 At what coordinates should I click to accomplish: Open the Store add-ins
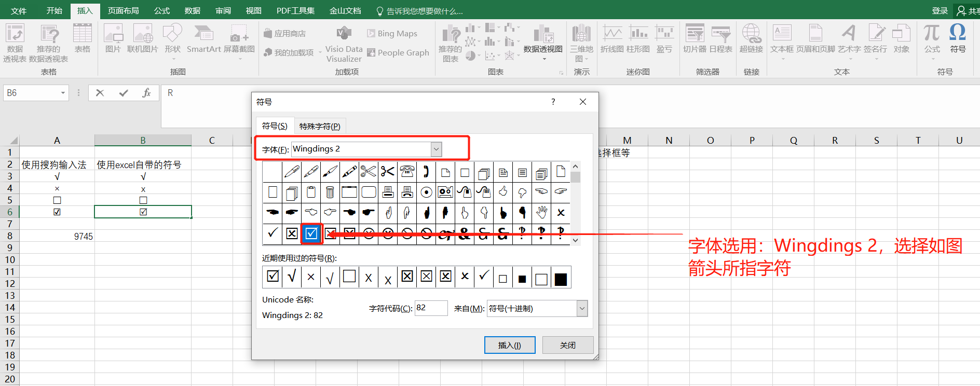284,33
